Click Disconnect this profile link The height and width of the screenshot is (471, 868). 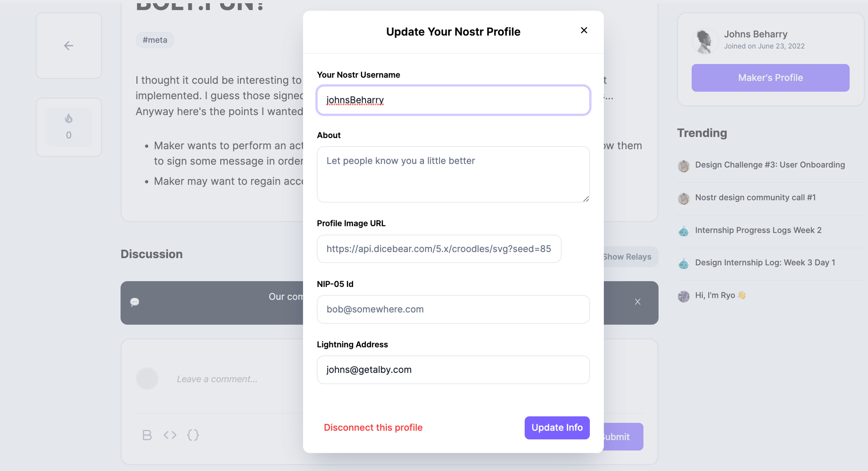373,428
